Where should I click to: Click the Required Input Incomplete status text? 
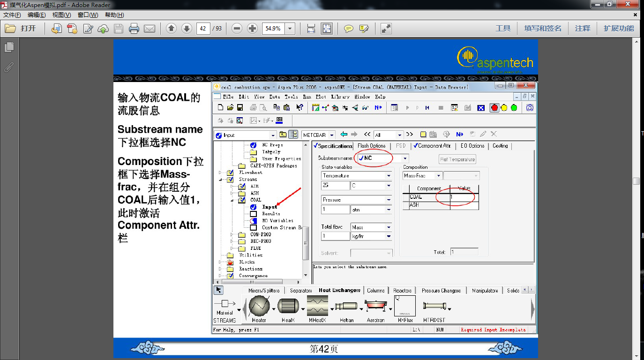tap(493, 330)
